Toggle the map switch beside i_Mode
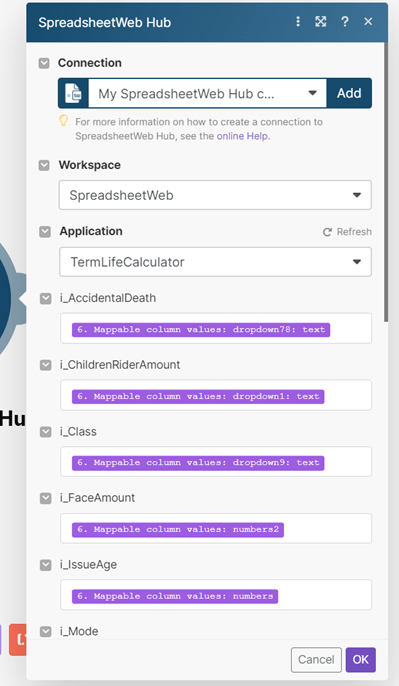 click(x=46, y=632)
